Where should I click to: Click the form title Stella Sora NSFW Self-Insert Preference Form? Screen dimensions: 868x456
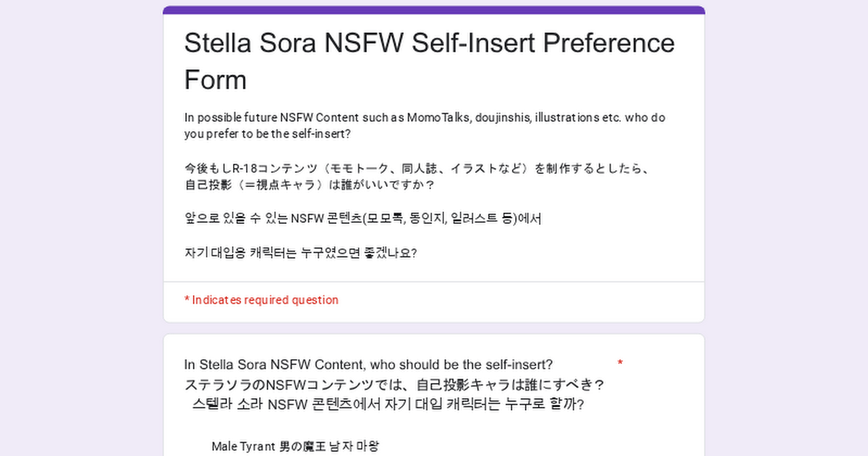[430, 61]
